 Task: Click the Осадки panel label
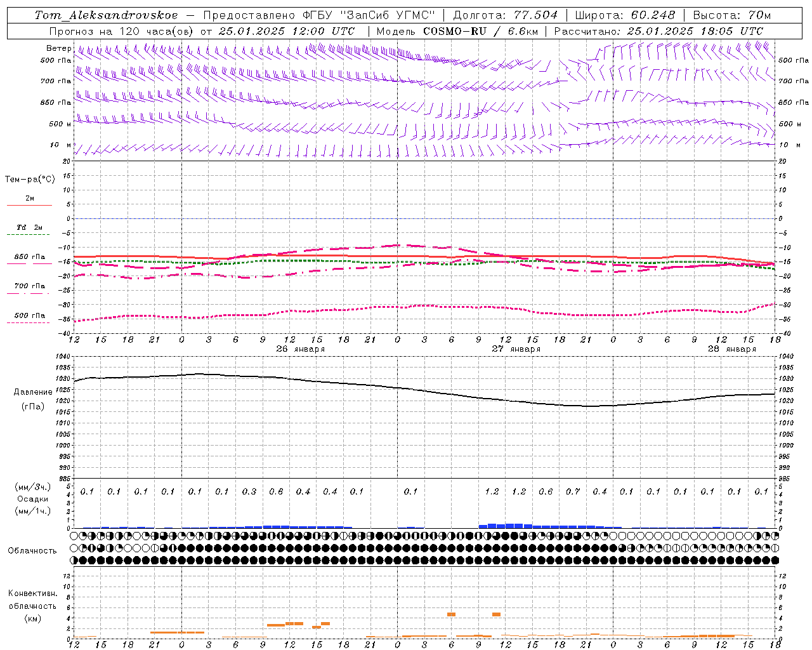pyautogui.click(x=32, y=499)
